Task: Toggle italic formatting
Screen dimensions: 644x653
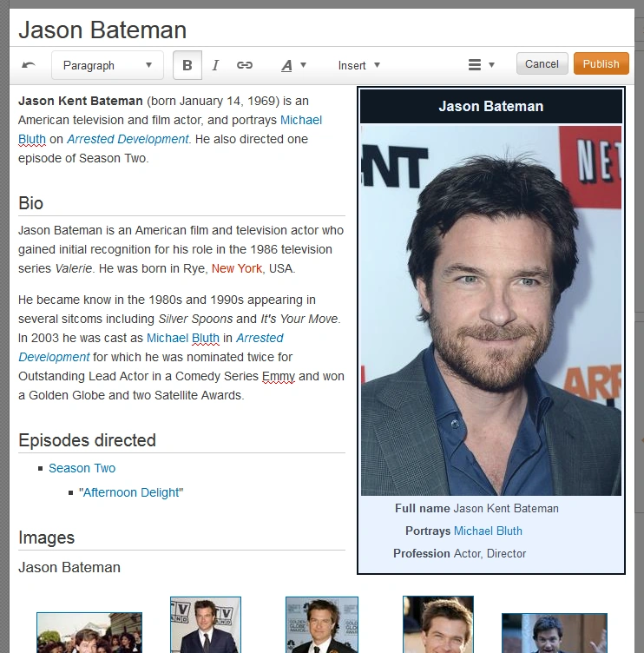Action: click(215, 65)
